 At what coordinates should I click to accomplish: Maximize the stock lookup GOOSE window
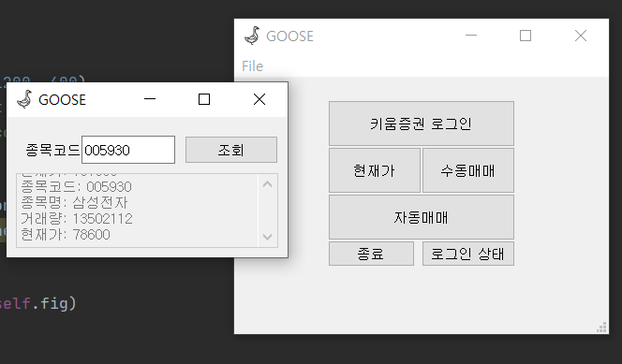pyautogui.click(x=204, y=99)
